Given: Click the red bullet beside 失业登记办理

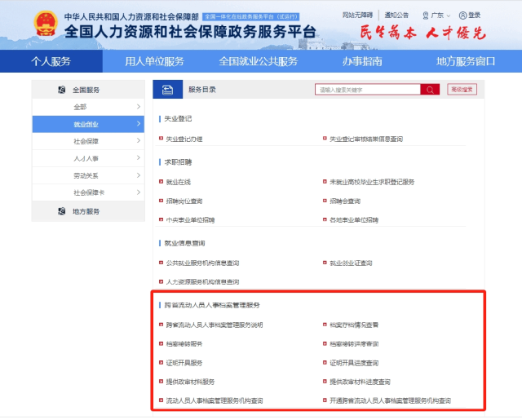Looking at the screenshot, I should pyautogui.click(x=161, y=139).
